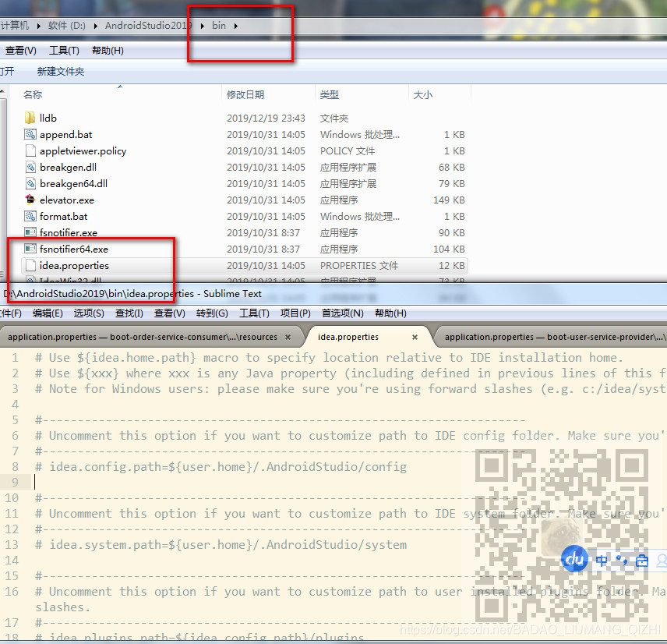Viewport: 667px width, 644px height.
Task: Select the elevator.exe file name
Action: 67,200
